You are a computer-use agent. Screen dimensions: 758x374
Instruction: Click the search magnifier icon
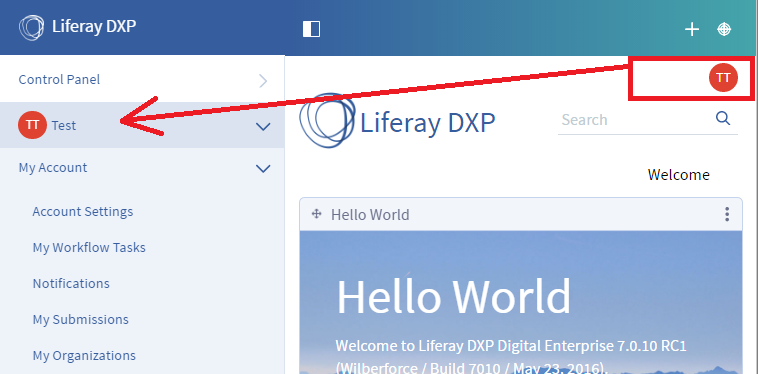coord(723,118)
